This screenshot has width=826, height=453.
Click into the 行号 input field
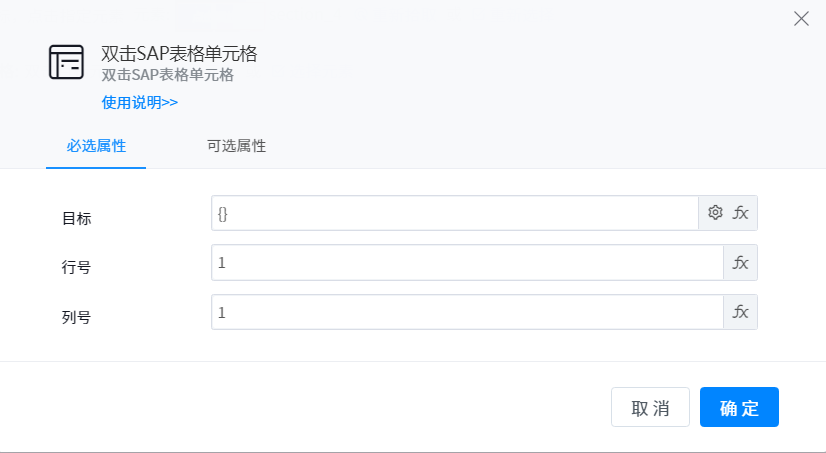click(467, 263)
